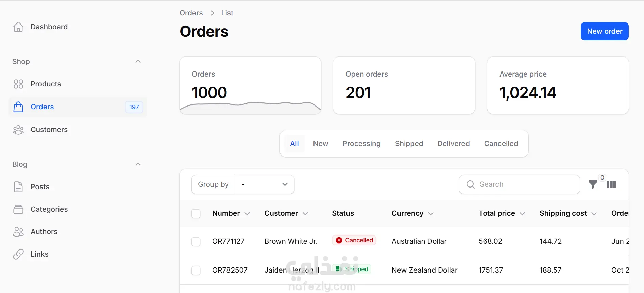Image resolution: width=644 pixels, height=293 pixels.
Task: Check the box for order OR771127
Action: pos(196,242)
